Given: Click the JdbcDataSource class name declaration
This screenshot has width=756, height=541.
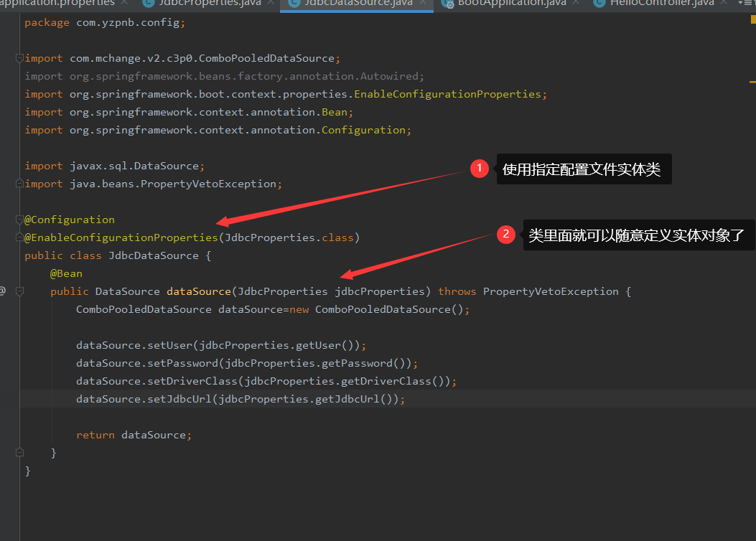Looking at the screenshot, I should coord(154,256).
